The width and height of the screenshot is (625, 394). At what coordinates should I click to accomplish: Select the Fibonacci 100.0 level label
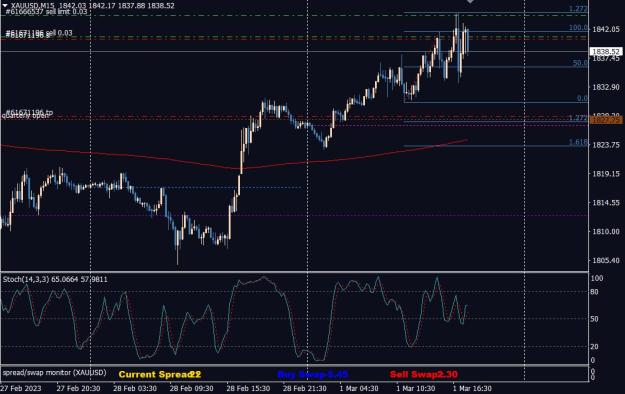tap(578, 28)
